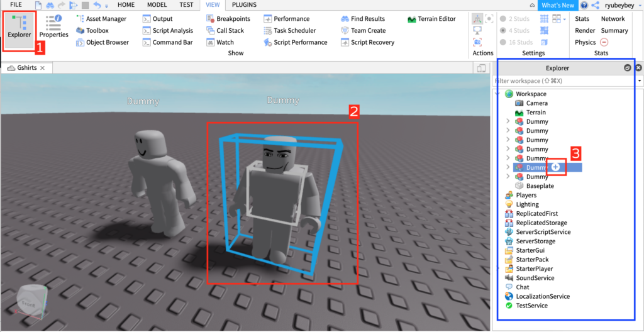Screen dimensions: 644x332
Task: Select ServerScriptService in Explorer
Action: (x=543, y=232)
